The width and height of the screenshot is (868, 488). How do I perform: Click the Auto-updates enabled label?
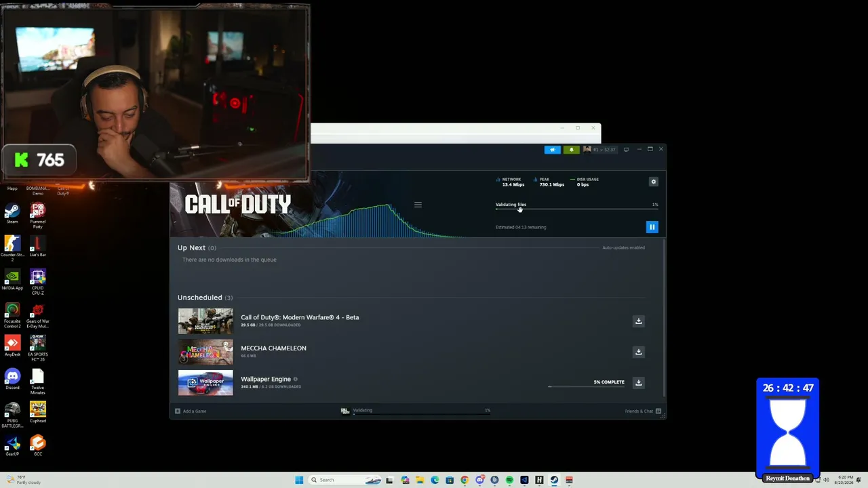point(623,248)
